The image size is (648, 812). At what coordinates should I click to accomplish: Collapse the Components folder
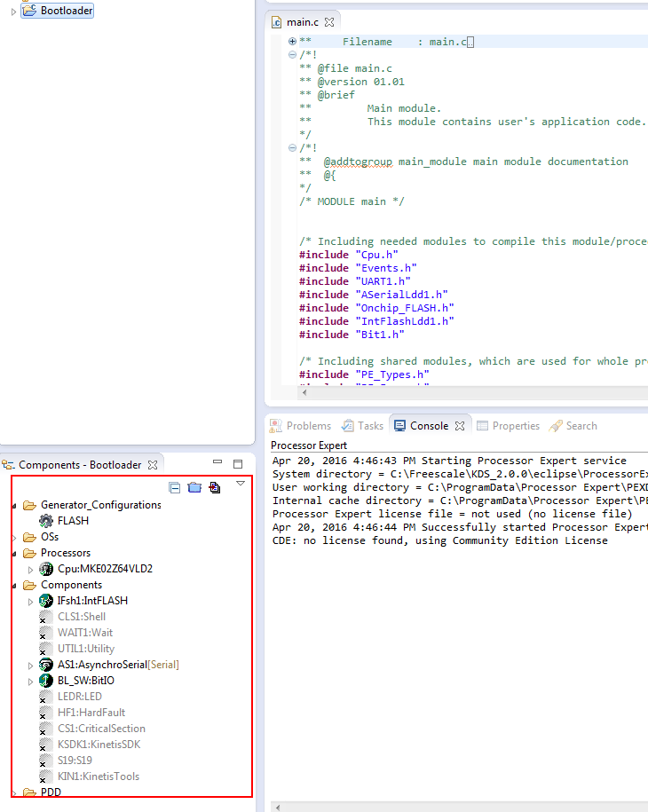click(x=14, y=586)
